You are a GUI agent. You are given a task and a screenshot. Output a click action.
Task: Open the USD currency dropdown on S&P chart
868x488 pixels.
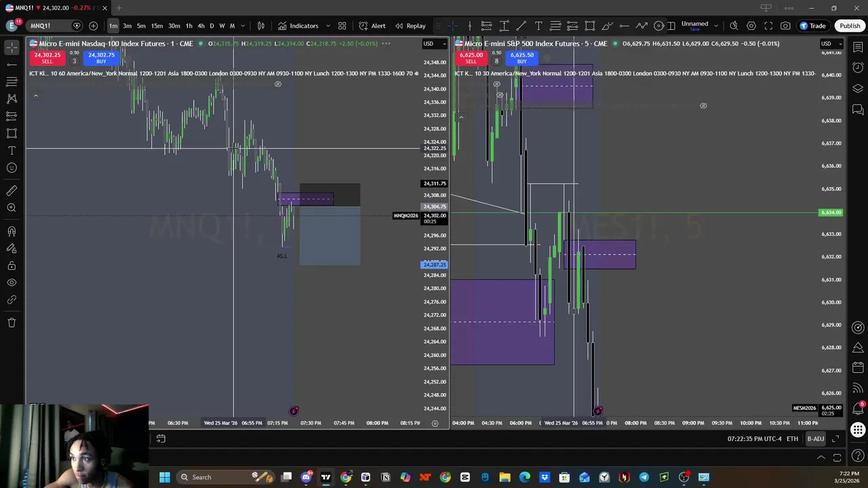[x=831, y=43]
